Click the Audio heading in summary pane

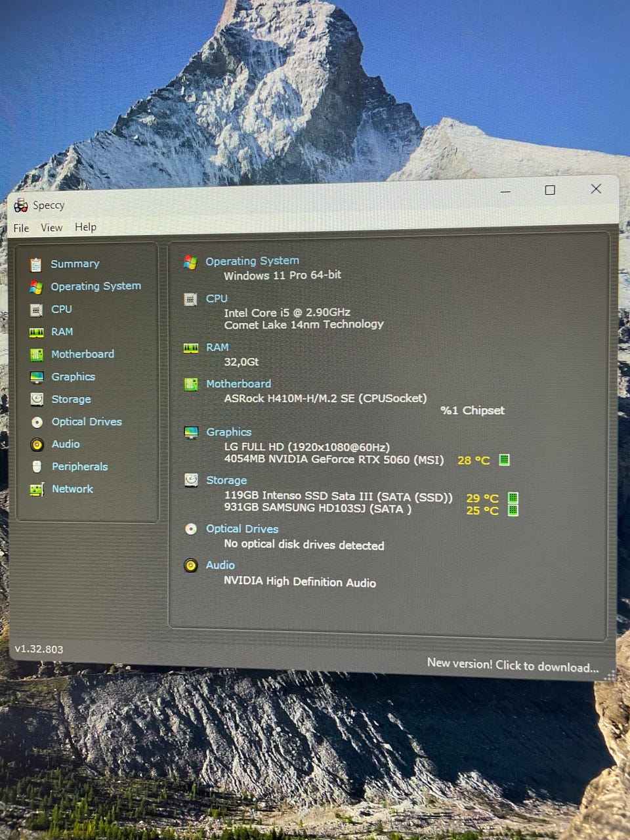tap(220, 565)
